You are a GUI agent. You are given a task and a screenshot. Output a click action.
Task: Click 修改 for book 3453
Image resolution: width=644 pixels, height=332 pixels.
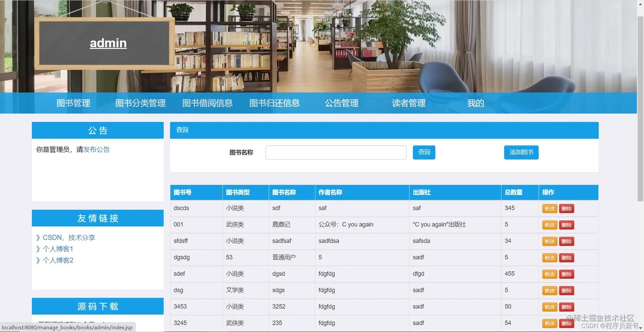(x=549, y=307)
